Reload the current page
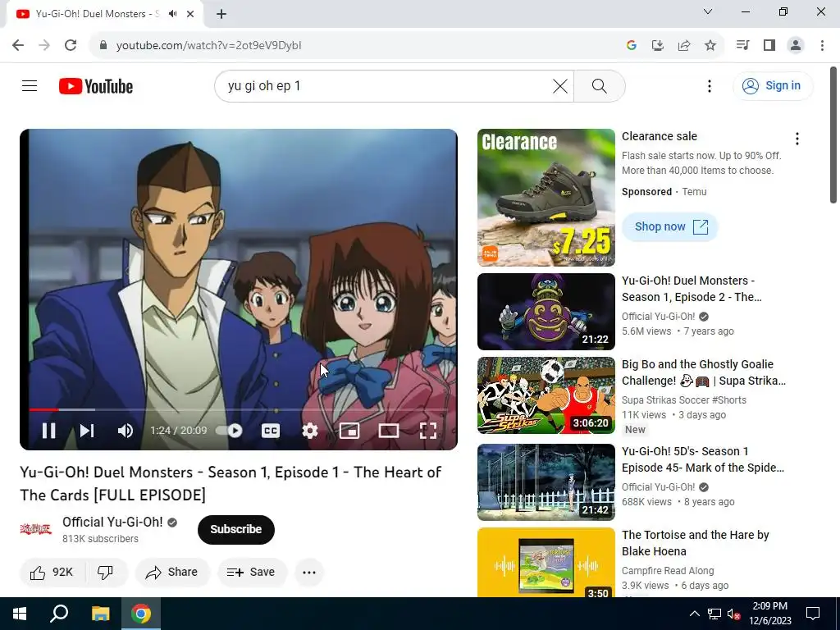This screenshot has width=840, height=630. 71,45
